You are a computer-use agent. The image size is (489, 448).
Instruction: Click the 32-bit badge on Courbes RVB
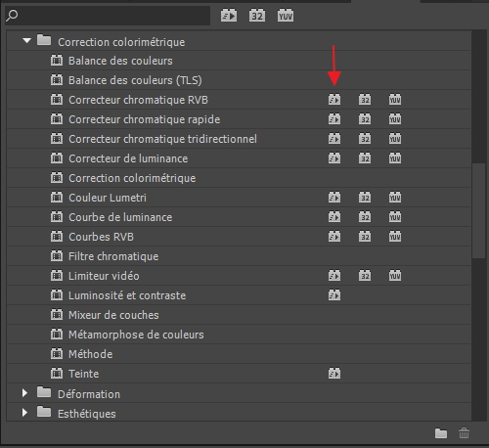(x=365, y=237)
